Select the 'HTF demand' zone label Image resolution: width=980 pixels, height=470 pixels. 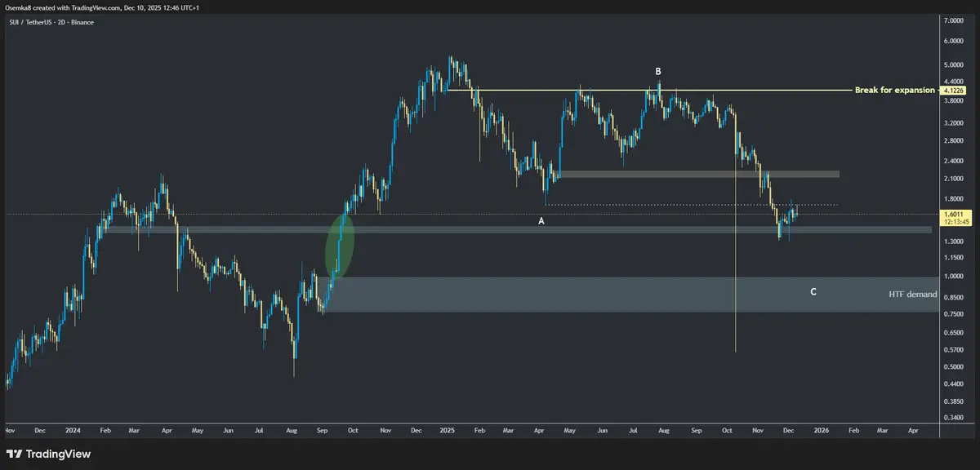tap(912, 294)
